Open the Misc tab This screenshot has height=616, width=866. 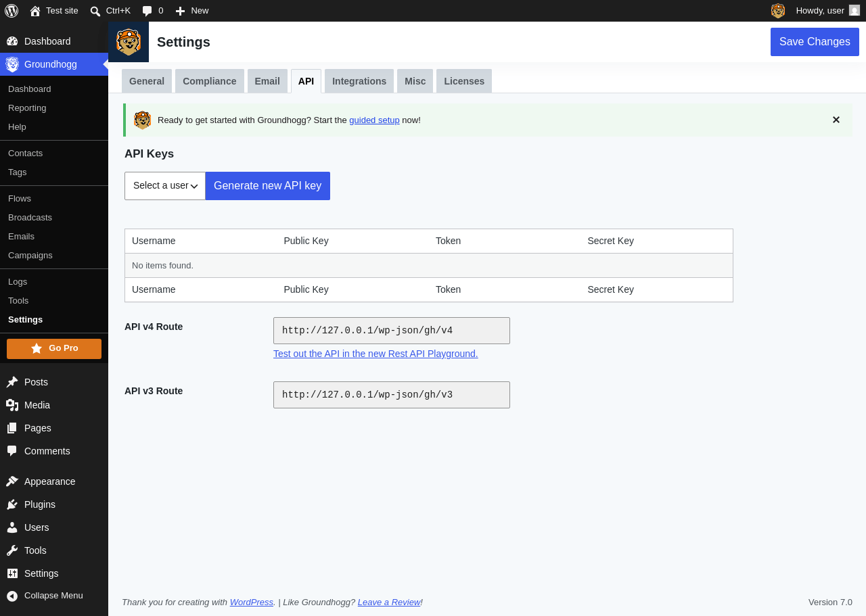click(x=415, y=81)
